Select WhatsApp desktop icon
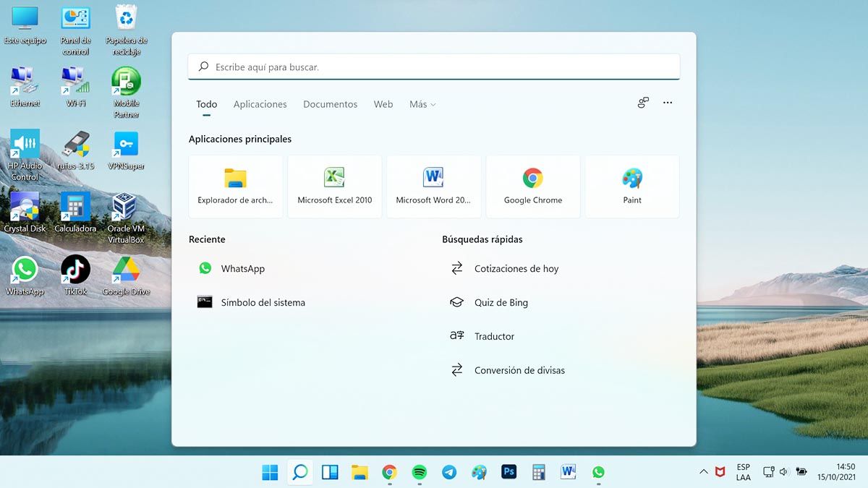This screenshot has height=488, width=868. 25,275
